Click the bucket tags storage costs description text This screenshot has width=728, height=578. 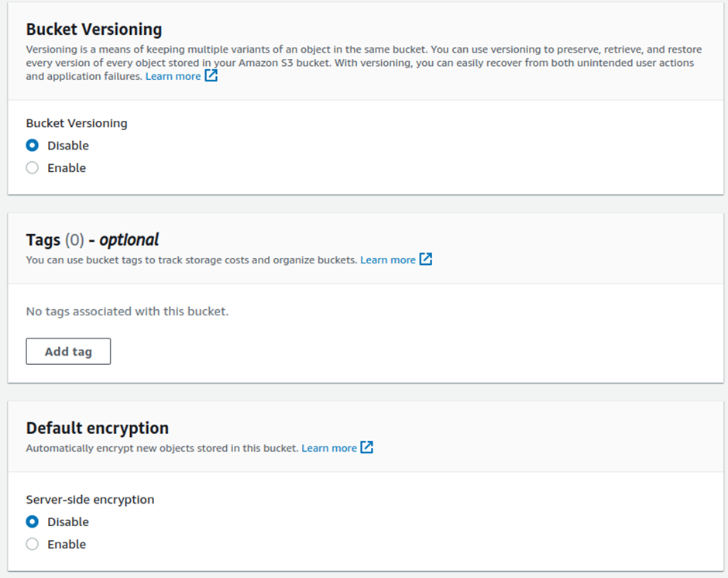192,260
